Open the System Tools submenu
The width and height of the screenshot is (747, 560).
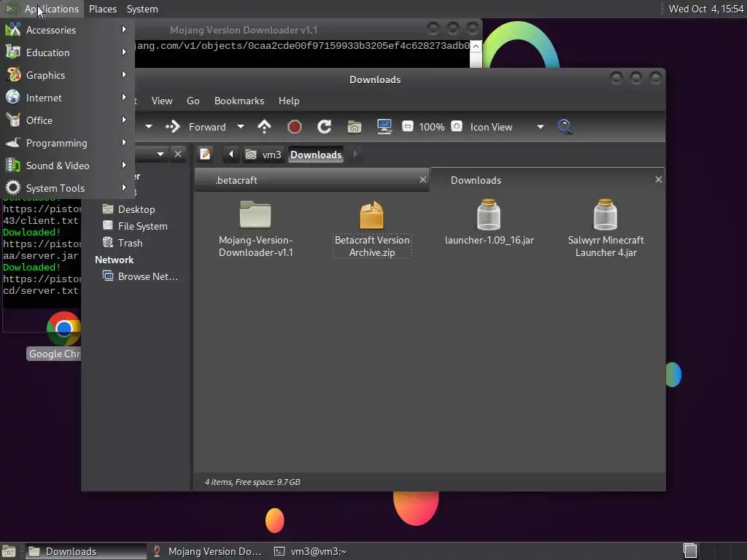(x=67, y=188)
